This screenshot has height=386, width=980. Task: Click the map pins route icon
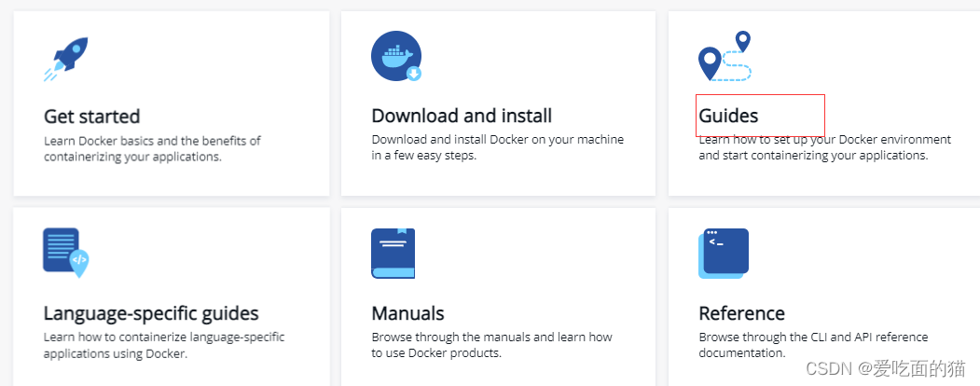pos(725,56)
